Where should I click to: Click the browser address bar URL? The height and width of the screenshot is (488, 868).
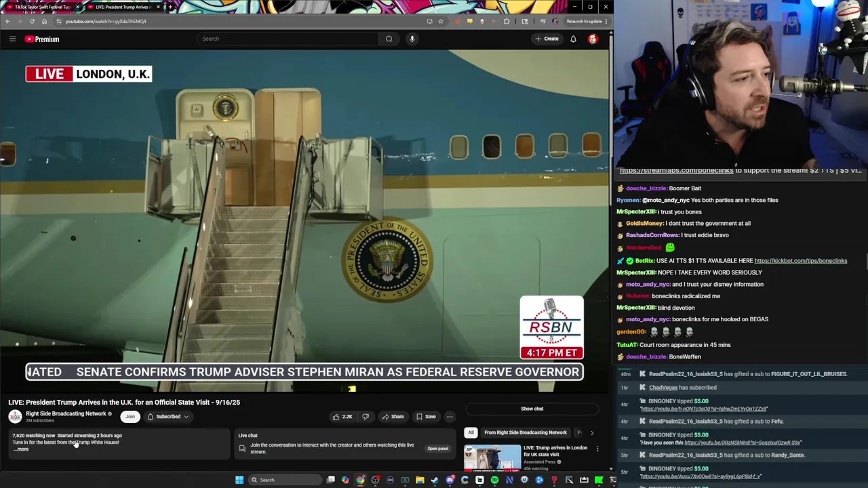[106, 21]
